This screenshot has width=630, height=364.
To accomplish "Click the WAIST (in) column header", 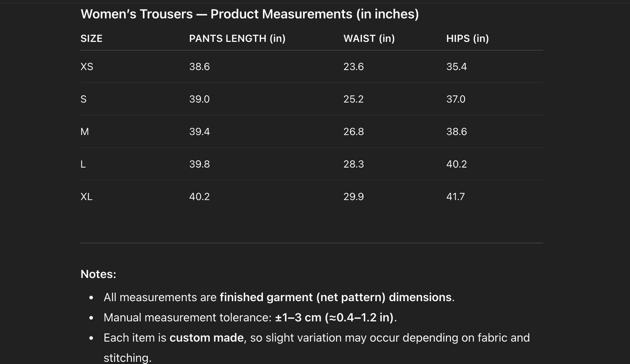I will (x=369, y=38).
